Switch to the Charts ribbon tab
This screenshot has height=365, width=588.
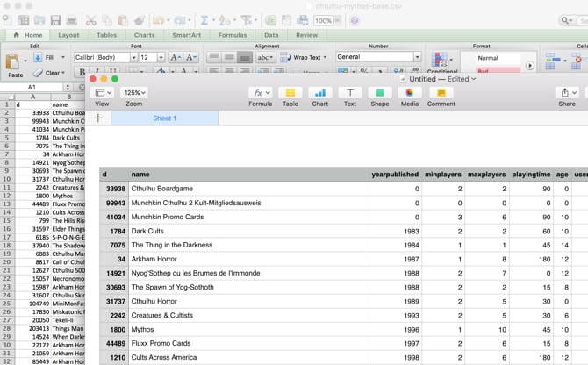click(145, 35)
